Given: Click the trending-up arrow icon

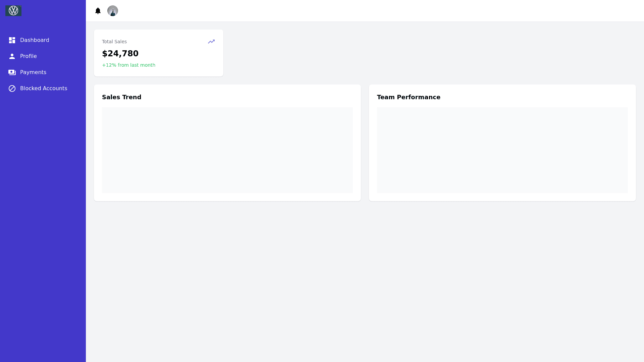Looking at the screenshot, I should click(211, 42).
